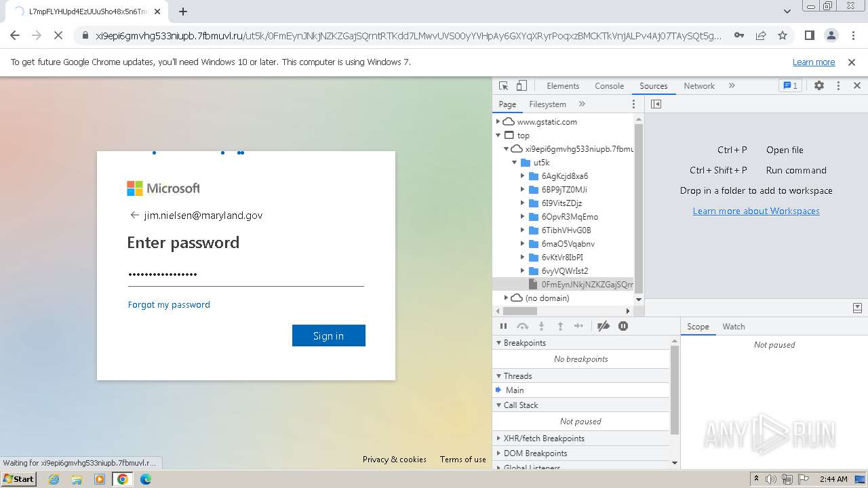Click the password input field
The width and height of the screenshot is (868, 488).
(x=245, y=274)
